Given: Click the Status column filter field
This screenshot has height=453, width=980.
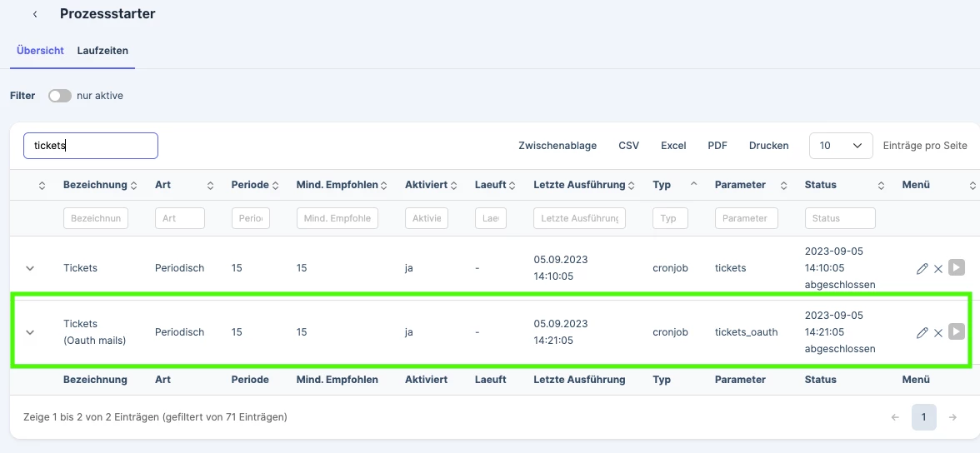Looking at the screenshot, I should [840, 218].
